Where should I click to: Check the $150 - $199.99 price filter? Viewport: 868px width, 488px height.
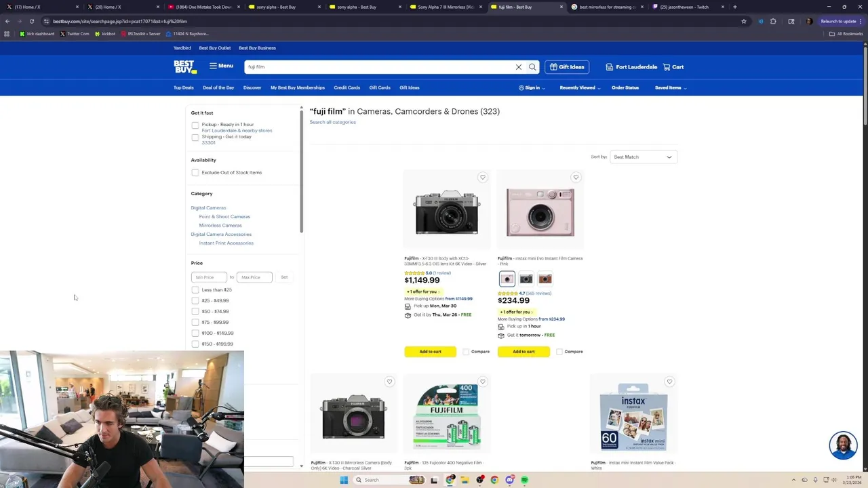point(195,344)
